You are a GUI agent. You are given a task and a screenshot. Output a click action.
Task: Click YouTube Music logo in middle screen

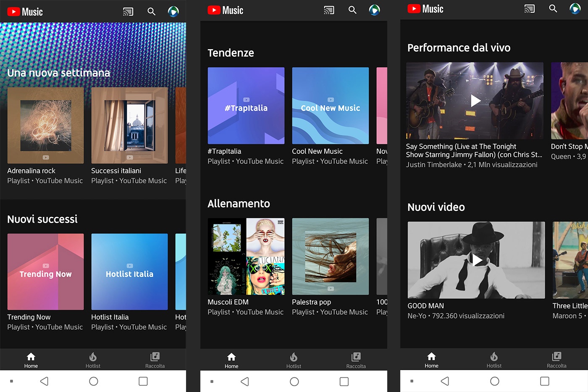click(x=226, y=10)
